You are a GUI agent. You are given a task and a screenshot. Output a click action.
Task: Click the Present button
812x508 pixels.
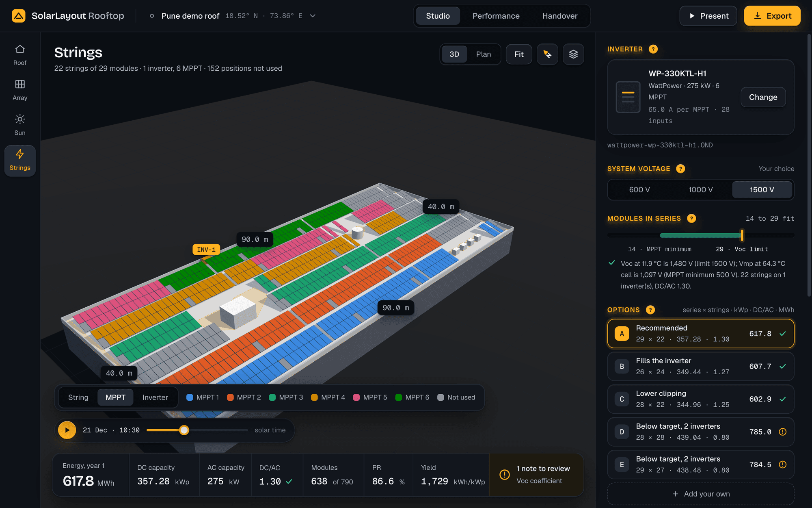(x=708, y=16)
